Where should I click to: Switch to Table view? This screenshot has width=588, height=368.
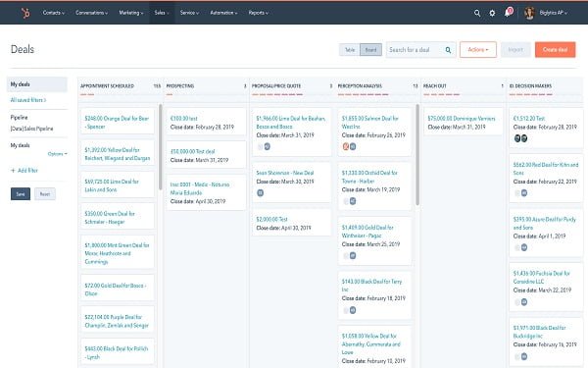(x=350, y=50)
